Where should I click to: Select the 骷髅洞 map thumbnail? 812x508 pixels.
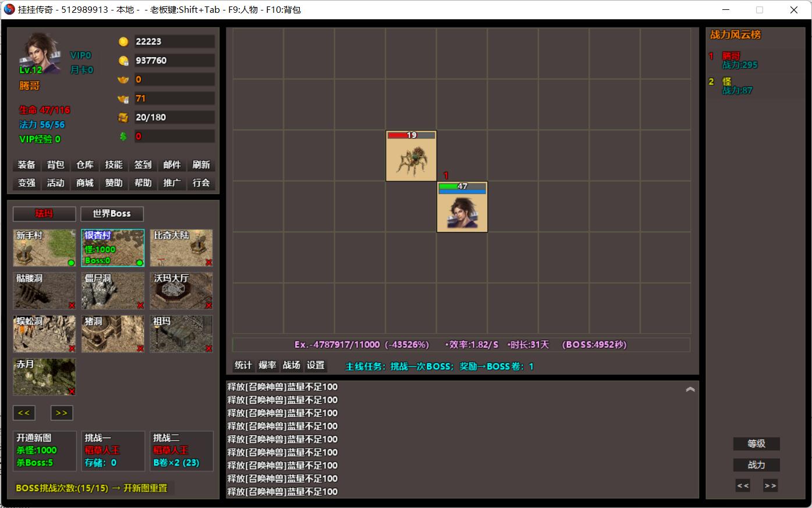(x=44, y=291)
